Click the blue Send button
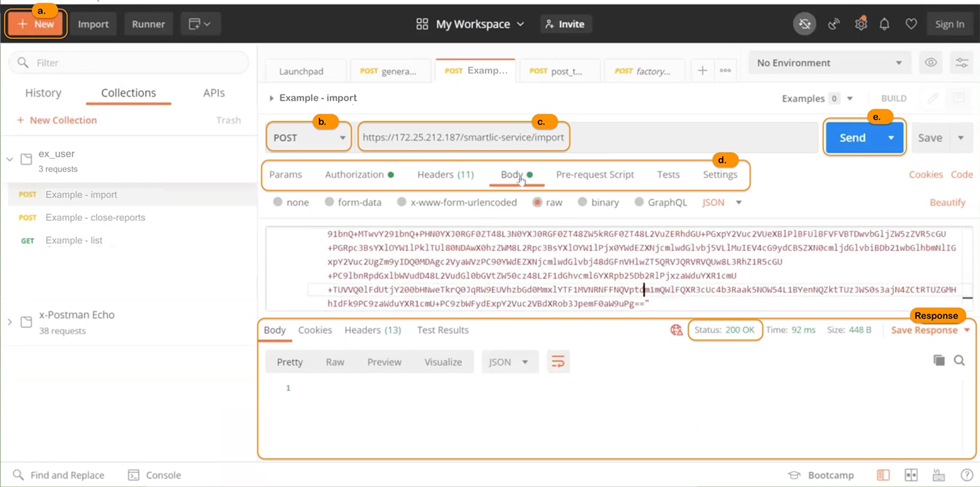 pyautogui.click(x=852, y=138)
